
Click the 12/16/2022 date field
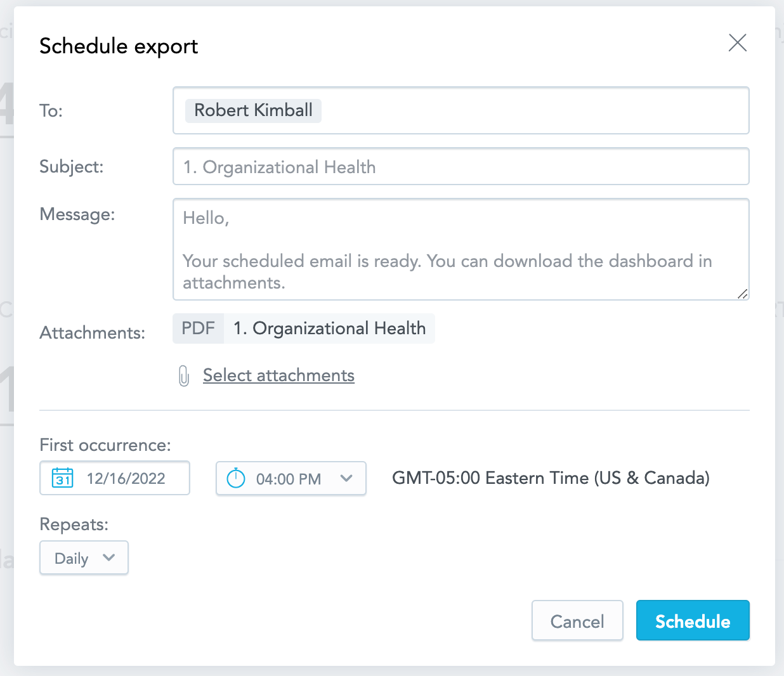(126, 478)
